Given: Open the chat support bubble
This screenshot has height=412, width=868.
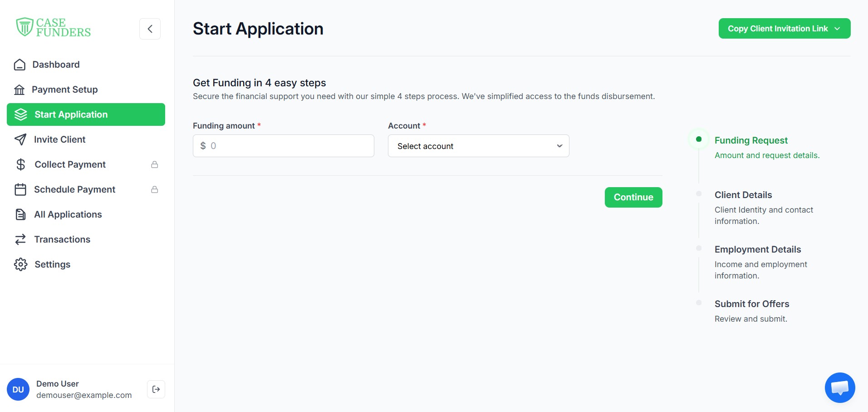Looking at the screenshot, I should (840, 387).
